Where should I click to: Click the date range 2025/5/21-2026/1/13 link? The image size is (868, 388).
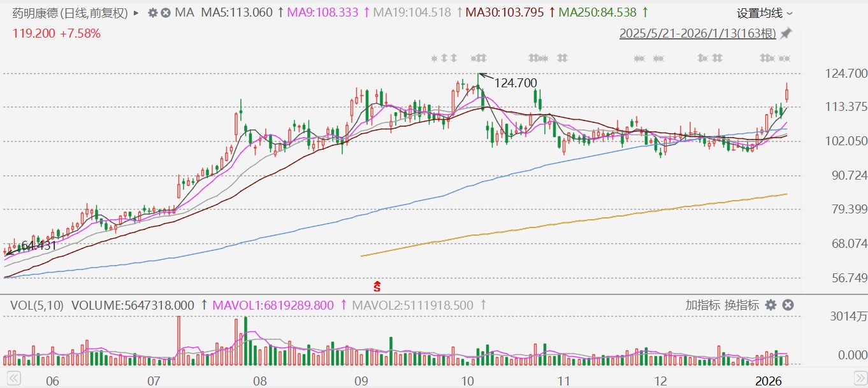698,33
